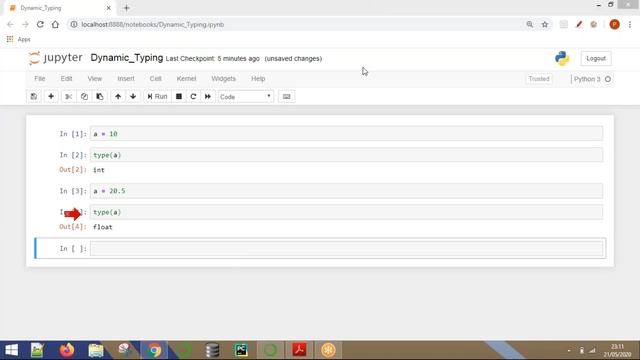
Task: Open the Insert menu
Action: pos(126,78)
